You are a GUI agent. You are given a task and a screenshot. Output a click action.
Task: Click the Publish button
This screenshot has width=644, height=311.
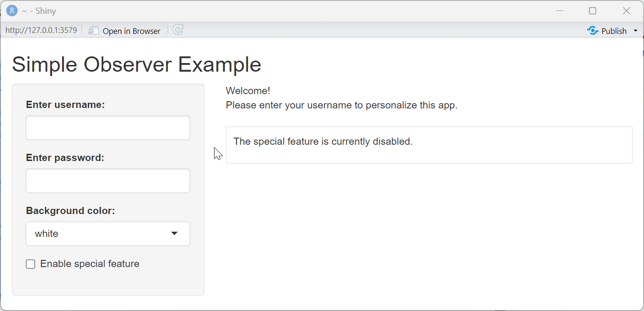coord(613,30)
